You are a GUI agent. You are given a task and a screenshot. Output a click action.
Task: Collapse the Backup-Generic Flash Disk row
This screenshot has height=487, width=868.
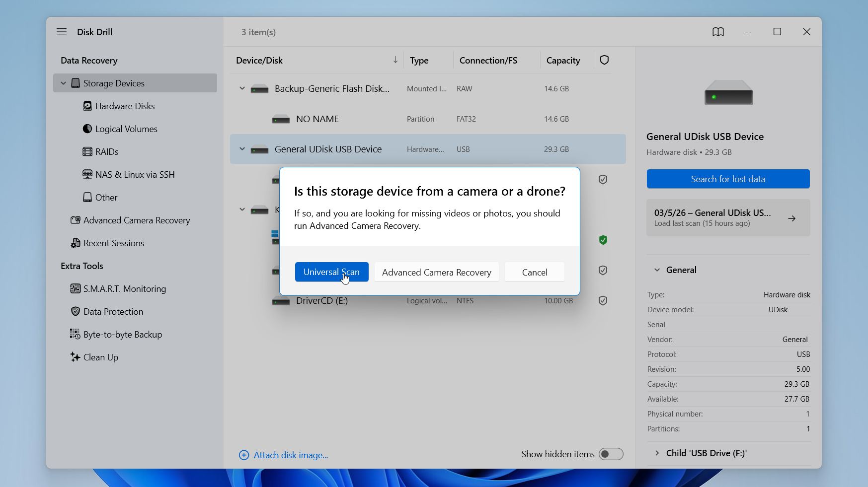pyautogui.click(x=242, y=88)
